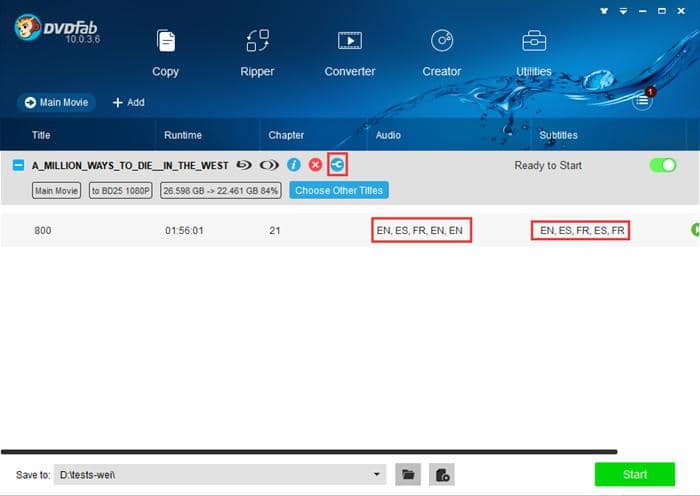Expand the Save to path dropdown arrow

click(377, 475)
